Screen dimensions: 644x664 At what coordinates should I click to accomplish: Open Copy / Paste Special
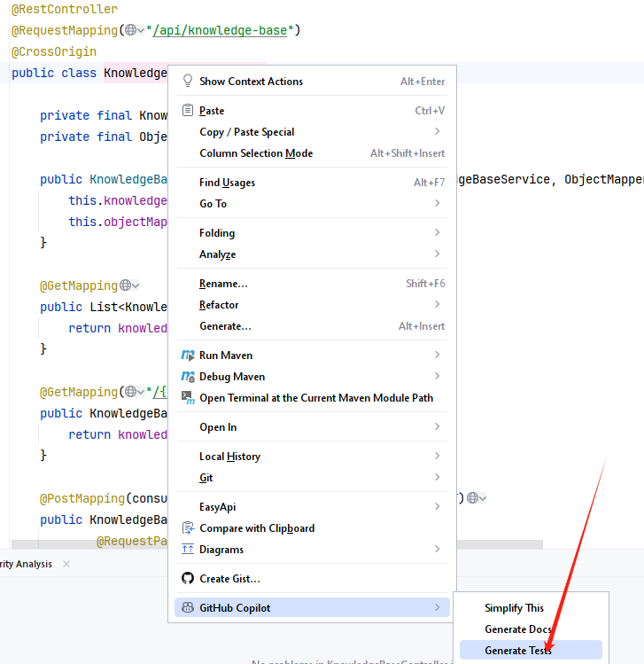click(312, 132)
